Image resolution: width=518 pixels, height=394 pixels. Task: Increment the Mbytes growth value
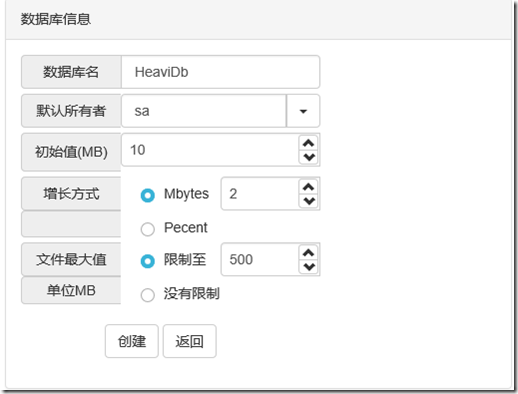pyautogui.click(x=309, y=187)
